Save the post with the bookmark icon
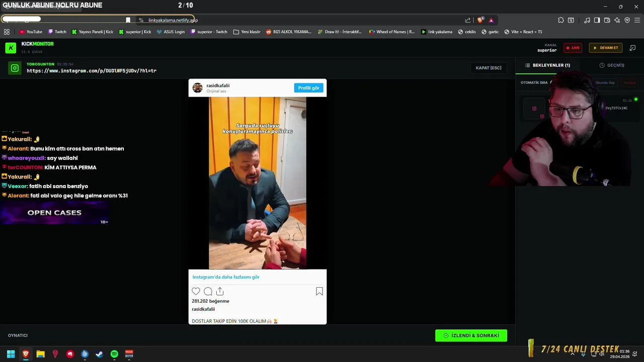Screen dimensions: 644x362 click(x=319, y=291)
